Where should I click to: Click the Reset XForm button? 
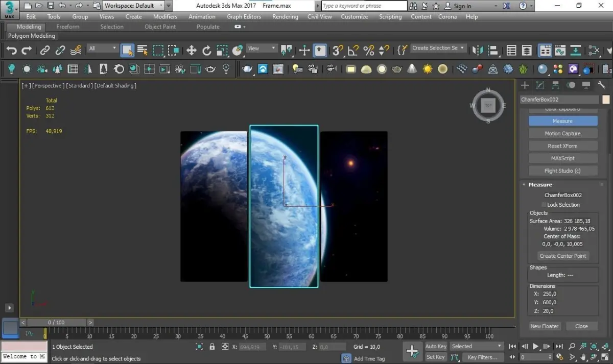(x=562, y=146)
